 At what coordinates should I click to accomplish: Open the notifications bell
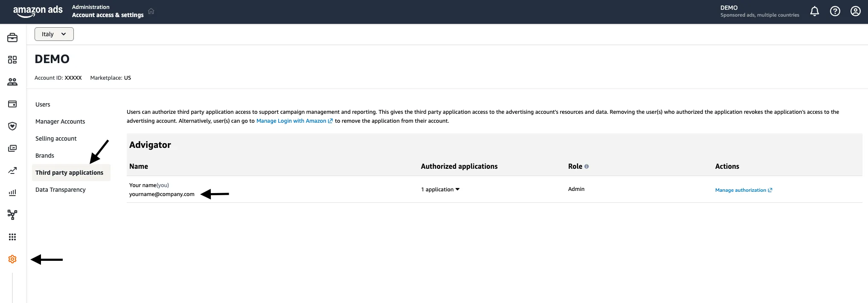[815, 11]
